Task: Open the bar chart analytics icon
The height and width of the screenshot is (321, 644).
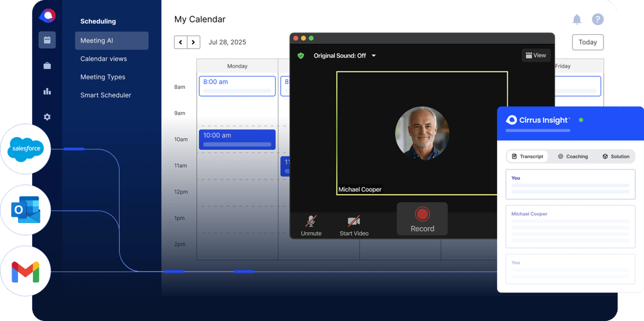Action: tap(47, 91)
